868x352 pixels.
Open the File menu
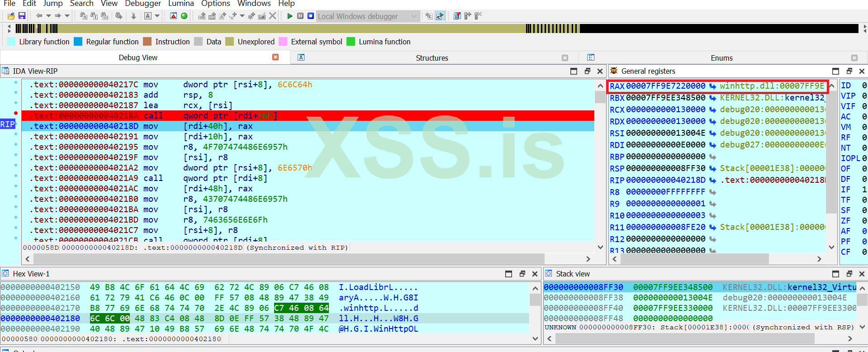[9, 4]
